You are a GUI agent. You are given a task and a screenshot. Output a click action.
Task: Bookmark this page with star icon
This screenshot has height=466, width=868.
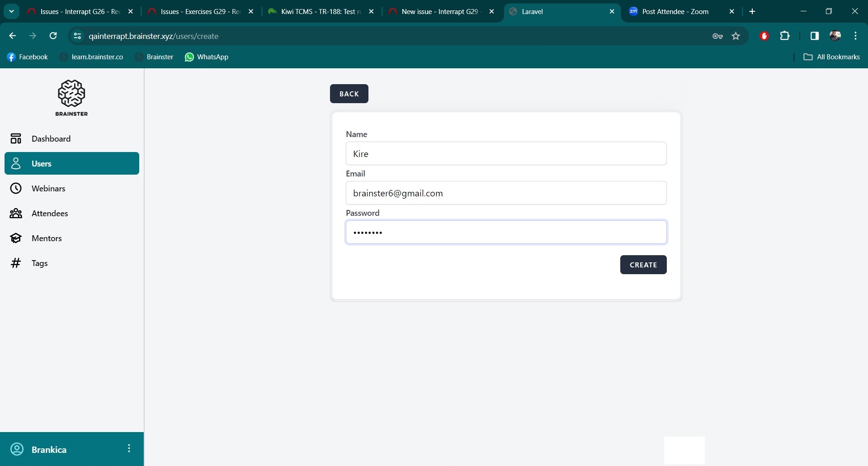[736, 36]
